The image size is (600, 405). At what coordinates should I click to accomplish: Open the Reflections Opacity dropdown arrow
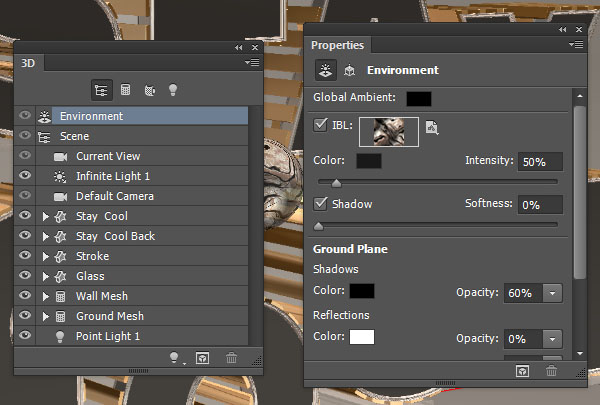(x=552, y=339)
